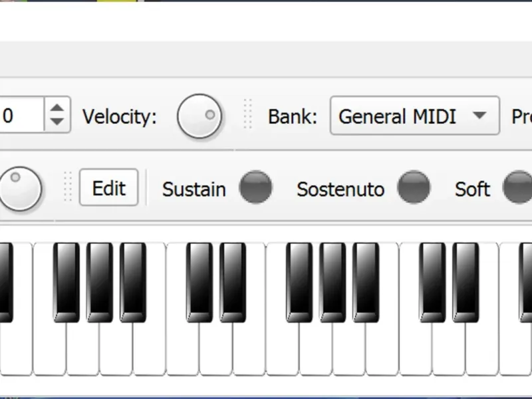Click the toolbar grip handle before Edit

(67, 187)
